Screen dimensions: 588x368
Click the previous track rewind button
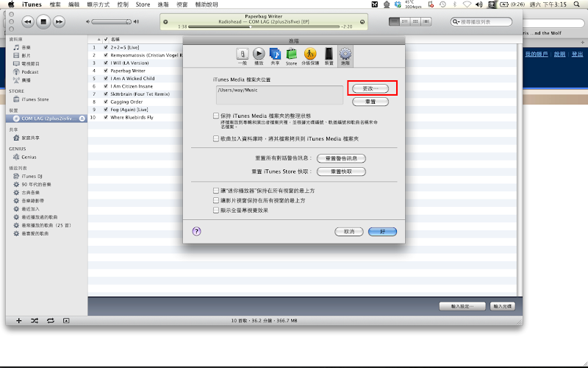pos(28,22)
